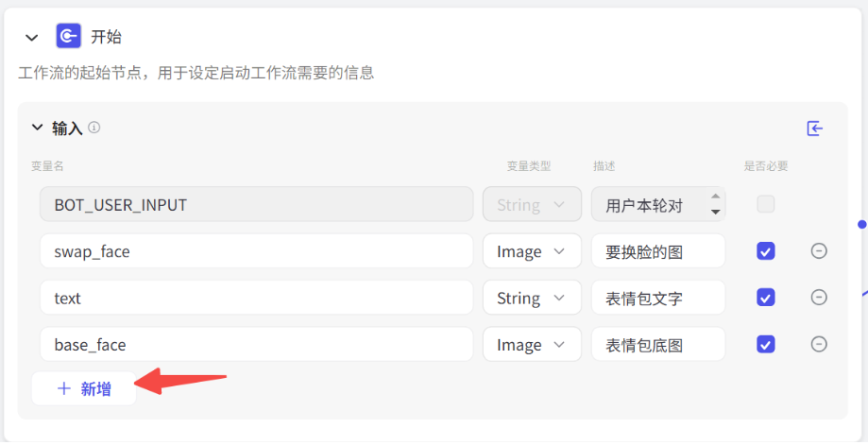Click the blue connector dot at right edge
868x445 pixels.
point(862,224)
